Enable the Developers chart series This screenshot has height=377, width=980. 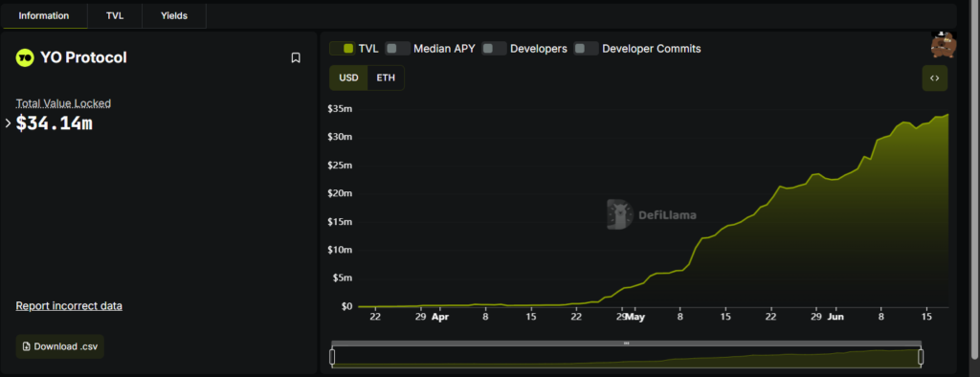click(x=524, y=48)
